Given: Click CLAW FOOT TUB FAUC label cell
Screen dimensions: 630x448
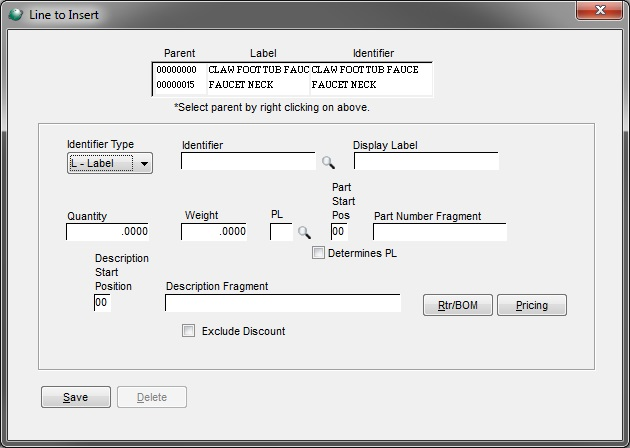Looking at the screenshot, I should coord(258,70).
